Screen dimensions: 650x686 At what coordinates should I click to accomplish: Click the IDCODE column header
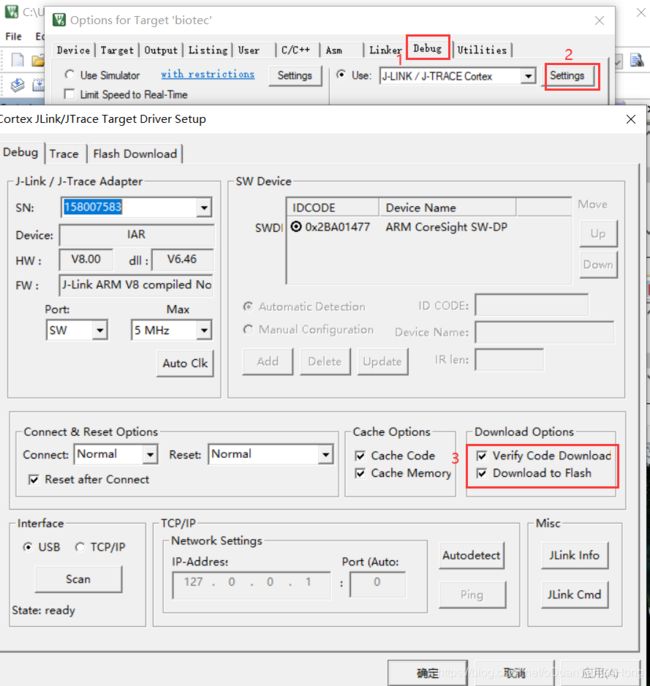click(332, 207)
